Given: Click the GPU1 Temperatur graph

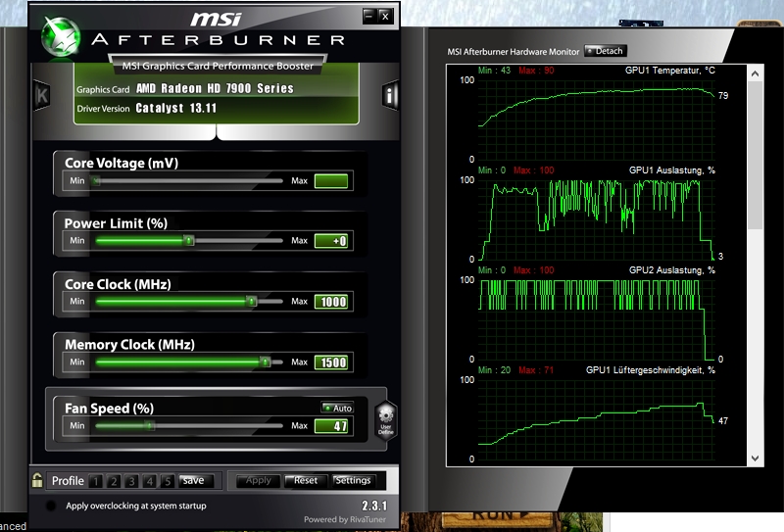Looking at the screenshot, I should [x=597, y=120].
